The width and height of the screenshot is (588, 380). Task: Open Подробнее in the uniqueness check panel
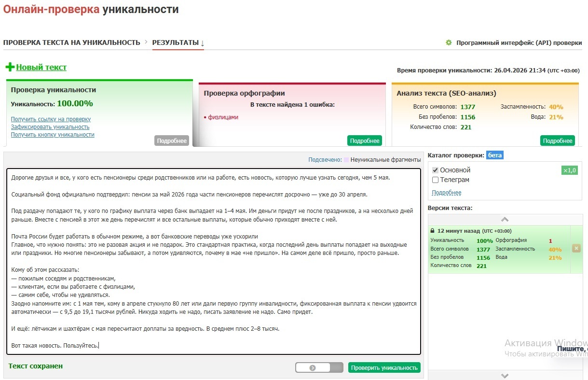pyautogui.click(x=172, y=141)
